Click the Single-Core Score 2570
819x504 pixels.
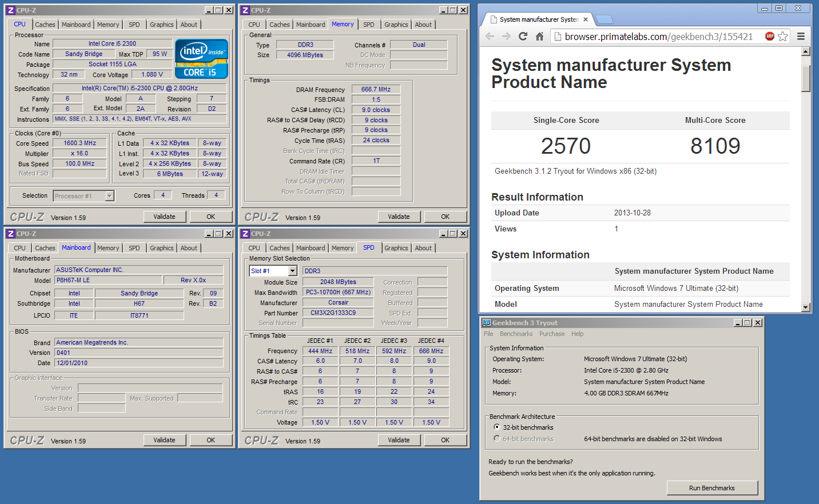pyautogui.click(x=566, y=146)
